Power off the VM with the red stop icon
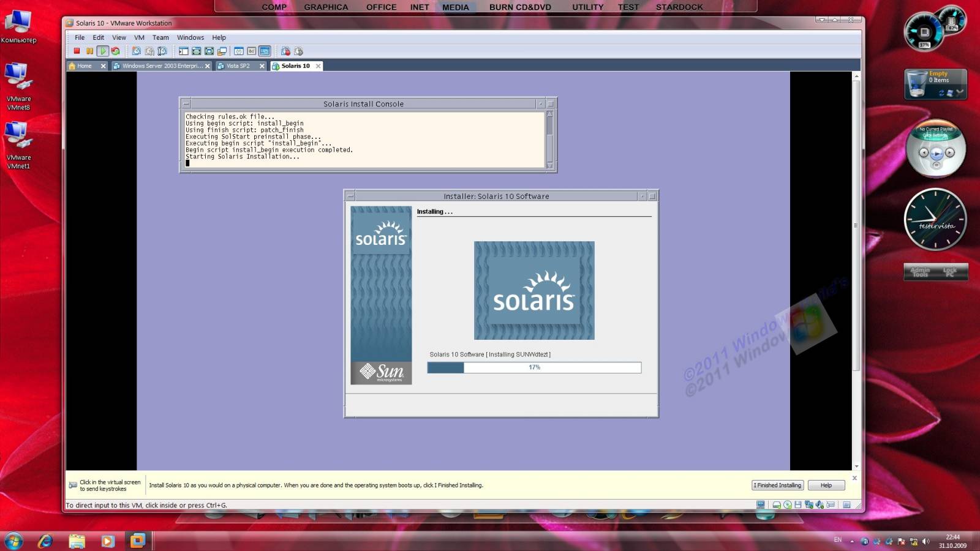Viewport: 980px width, 551px height. 77,51
